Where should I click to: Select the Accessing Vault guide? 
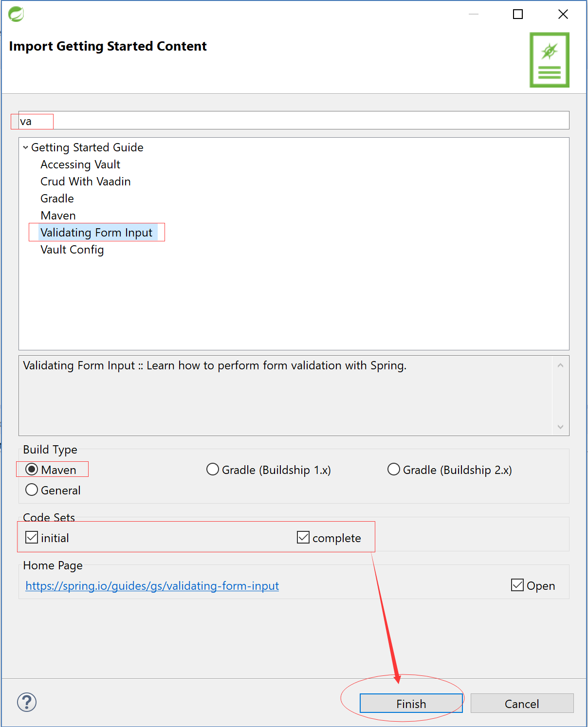(80, 164)
